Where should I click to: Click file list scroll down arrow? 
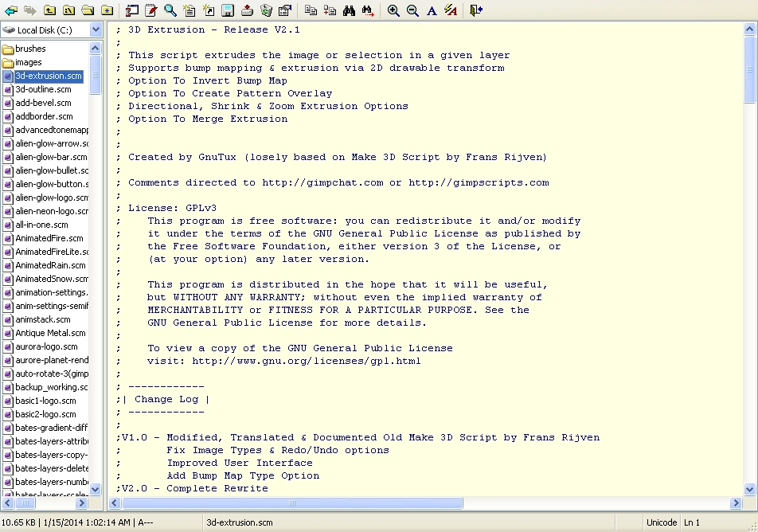[96, 489]
